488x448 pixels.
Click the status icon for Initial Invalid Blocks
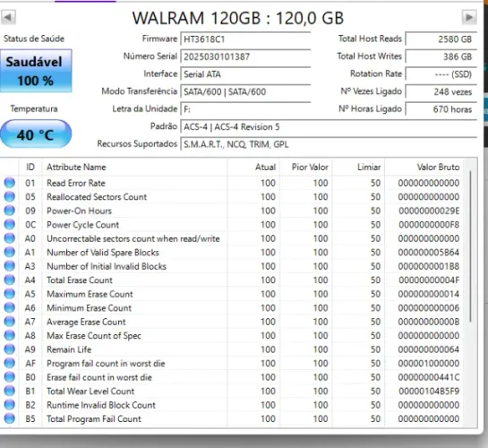[10, 266]
